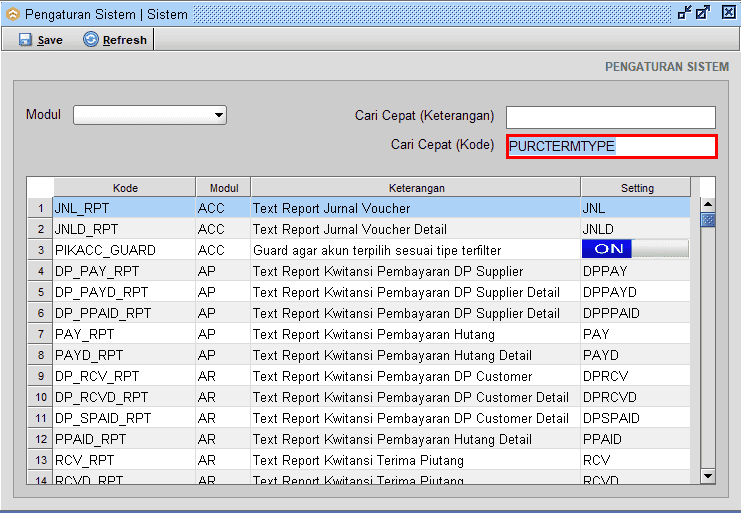The width and height of the screenshot is (741, 513).
Task: Click the PAY setting cell
Action: (x=635, y=334)
